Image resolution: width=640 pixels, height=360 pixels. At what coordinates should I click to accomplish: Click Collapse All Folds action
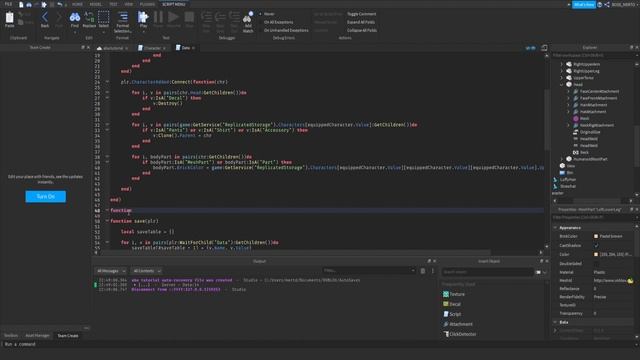point(362,30)
